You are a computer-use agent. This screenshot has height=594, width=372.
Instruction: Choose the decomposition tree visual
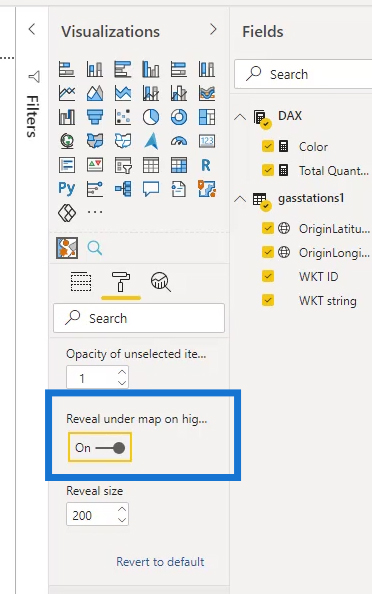click(123, 188)
